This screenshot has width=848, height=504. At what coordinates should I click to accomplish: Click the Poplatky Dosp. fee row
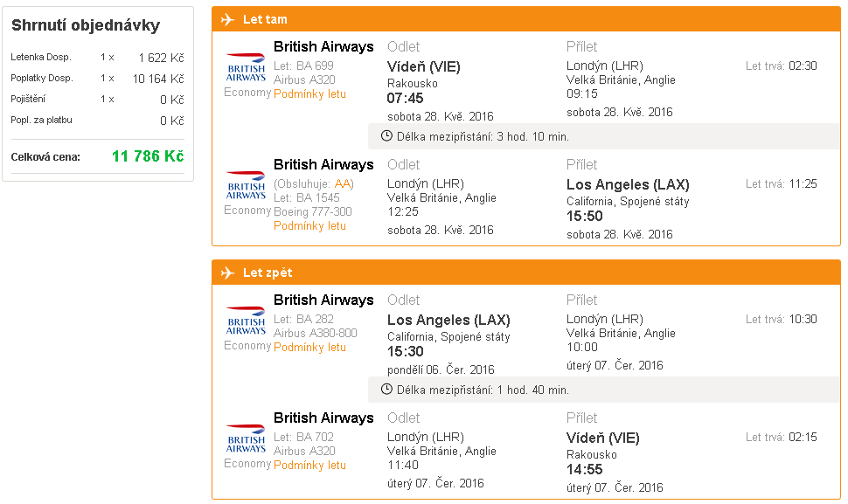coord(97,79)
